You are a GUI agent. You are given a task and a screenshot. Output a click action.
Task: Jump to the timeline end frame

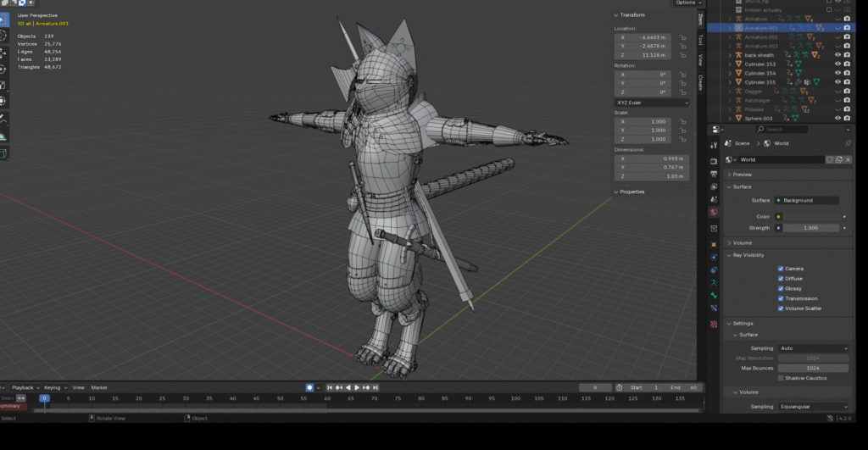pyautogui.click(x=374, y=387)
